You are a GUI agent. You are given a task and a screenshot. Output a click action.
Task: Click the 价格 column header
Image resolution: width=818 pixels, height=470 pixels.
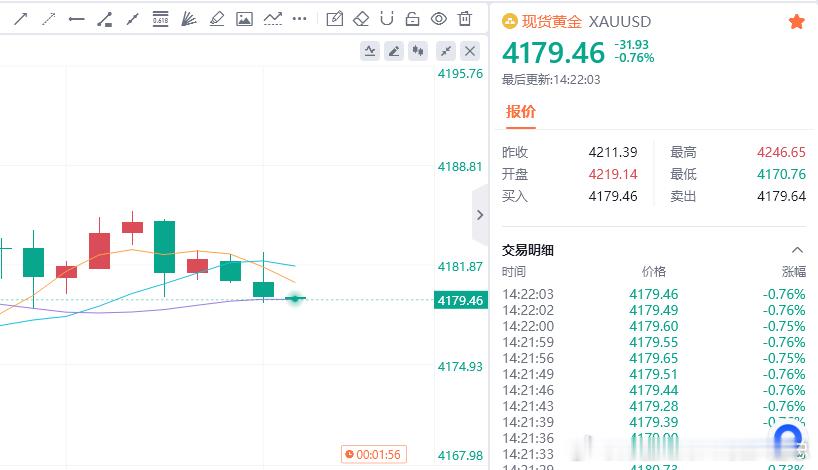(x=654, y=272)
